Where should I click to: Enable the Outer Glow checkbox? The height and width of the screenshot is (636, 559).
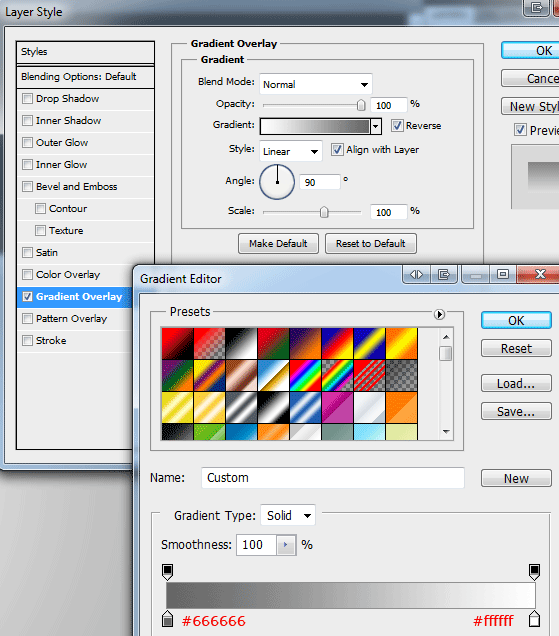(27, 142)
